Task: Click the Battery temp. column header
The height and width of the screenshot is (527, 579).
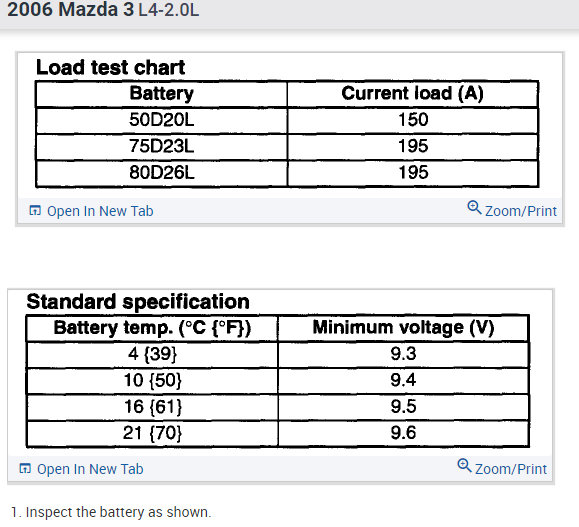Action: point(152,328)
